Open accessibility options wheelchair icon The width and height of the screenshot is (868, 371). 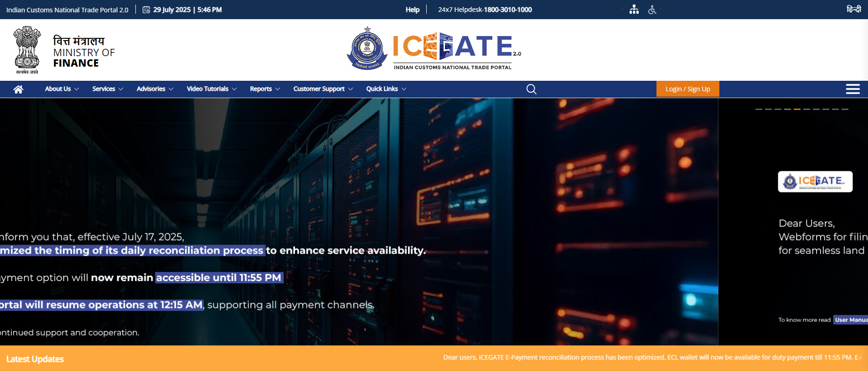(652, 10)
